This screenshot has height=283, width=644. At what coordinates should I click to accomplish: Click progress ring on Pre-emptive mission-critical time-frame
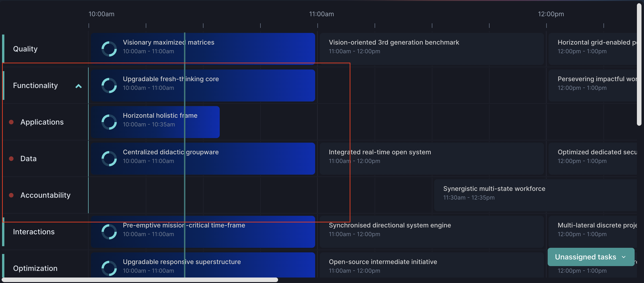109,232
